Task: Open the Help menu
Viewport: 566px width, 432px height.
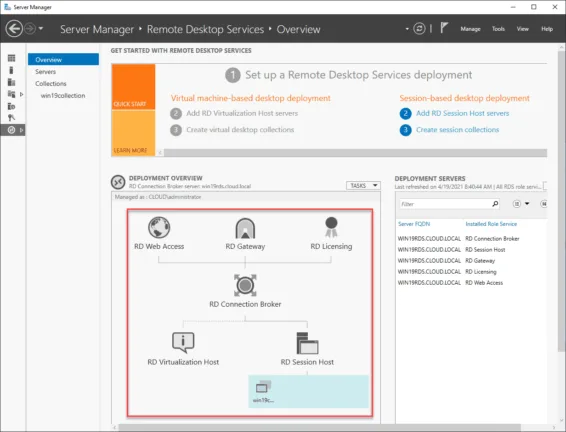Action: coord(547,29)
